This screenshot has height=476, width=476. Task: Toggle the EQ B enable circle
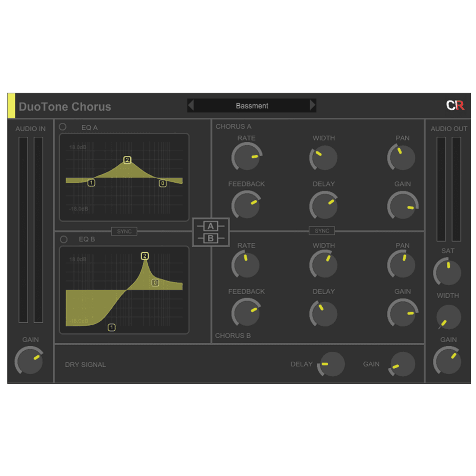click(63, 240)
